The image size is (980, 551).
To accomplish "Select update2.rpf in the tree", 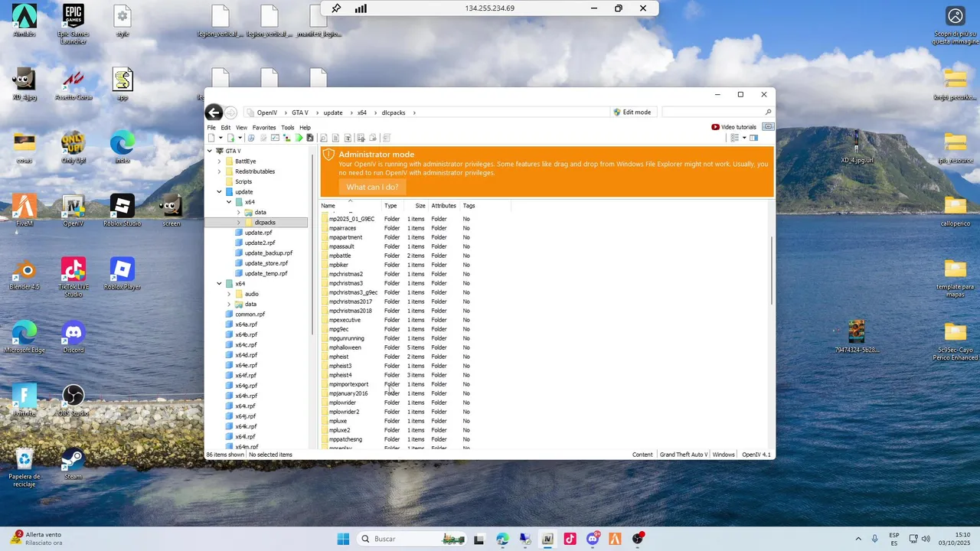I will [260, 243].
